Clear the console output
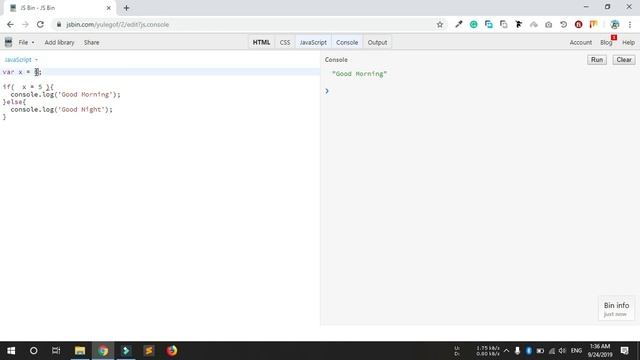The width and height of the screenshot is (640, 360). [x=624, y=60]
